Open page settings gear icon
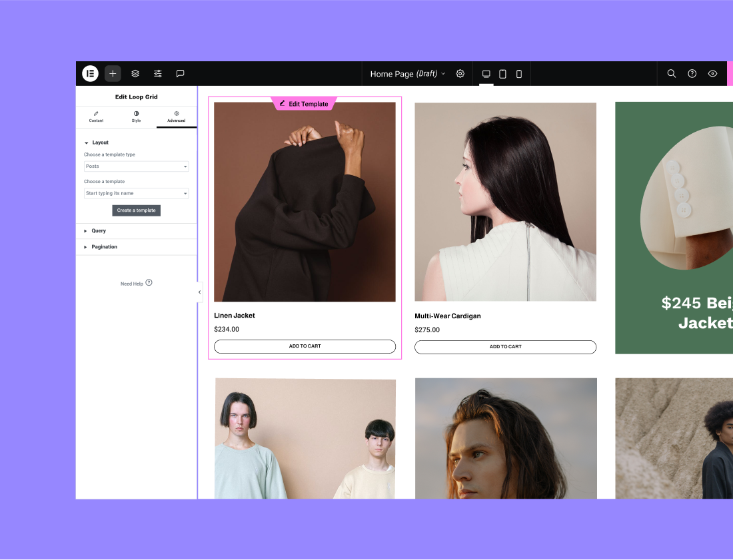 [x=460, y=74]
